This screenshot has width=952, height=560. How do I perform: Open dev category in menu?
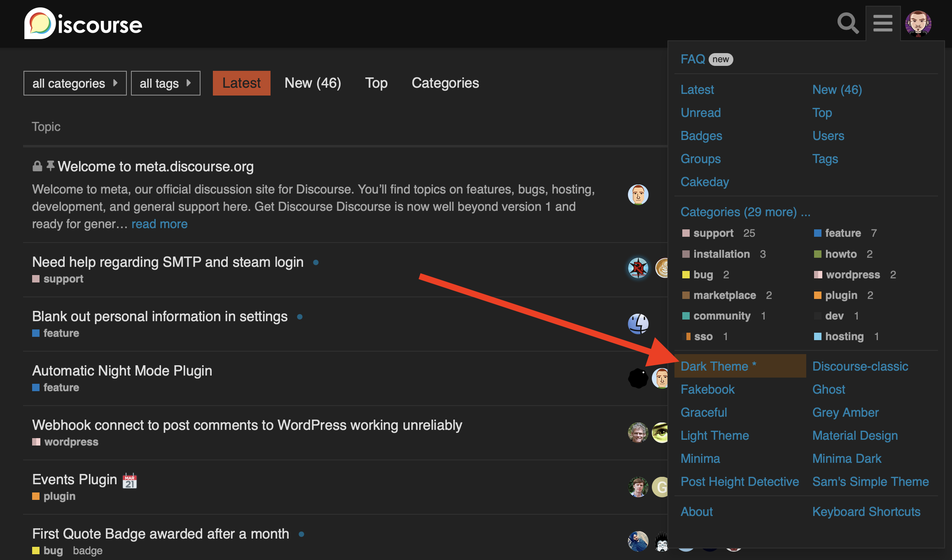point(834,316)
